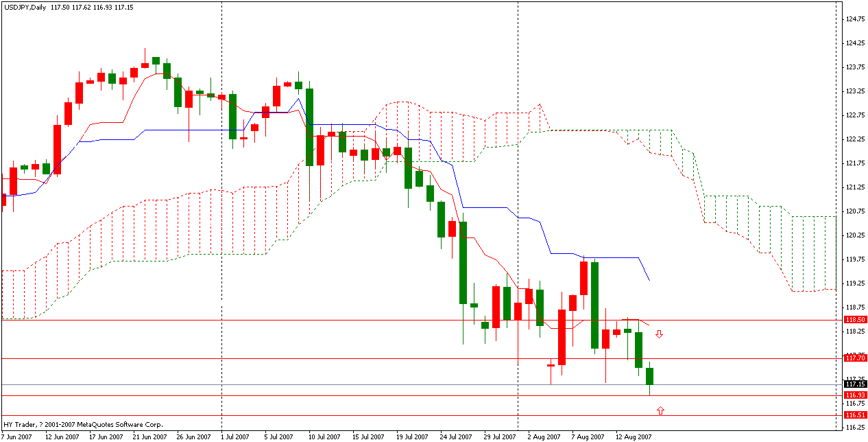Click the hollow down arrow marker on chart
Screen dimensions: 868x442
point(660,334)
